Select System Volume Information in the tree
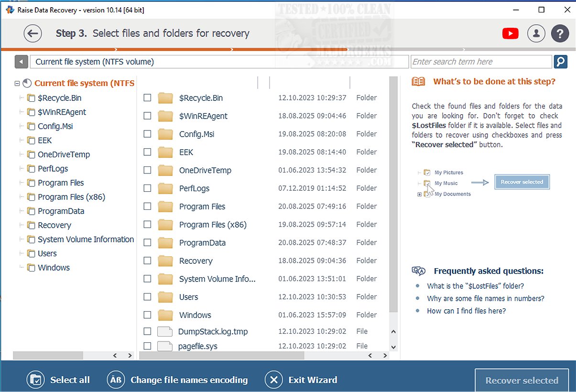 pos(86,240)
